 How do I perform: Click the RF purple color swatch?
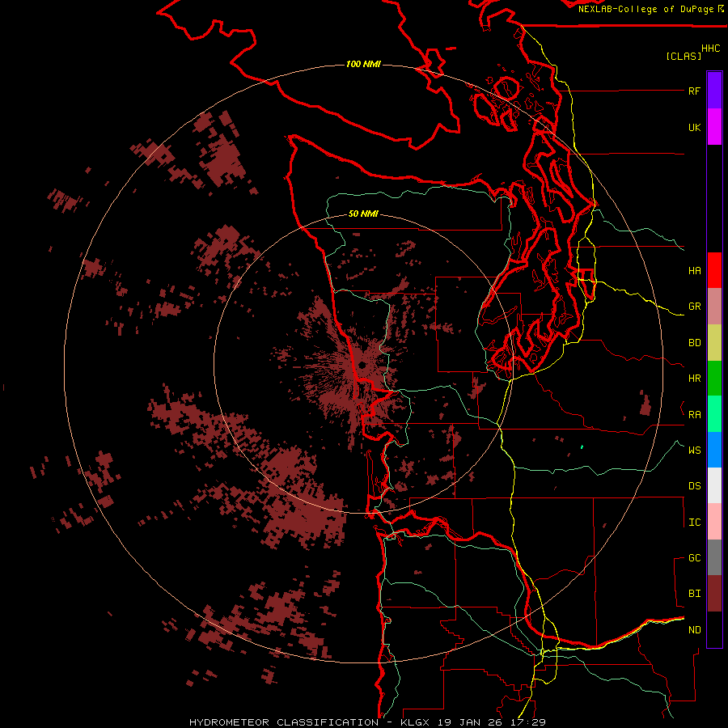(714, 91)
